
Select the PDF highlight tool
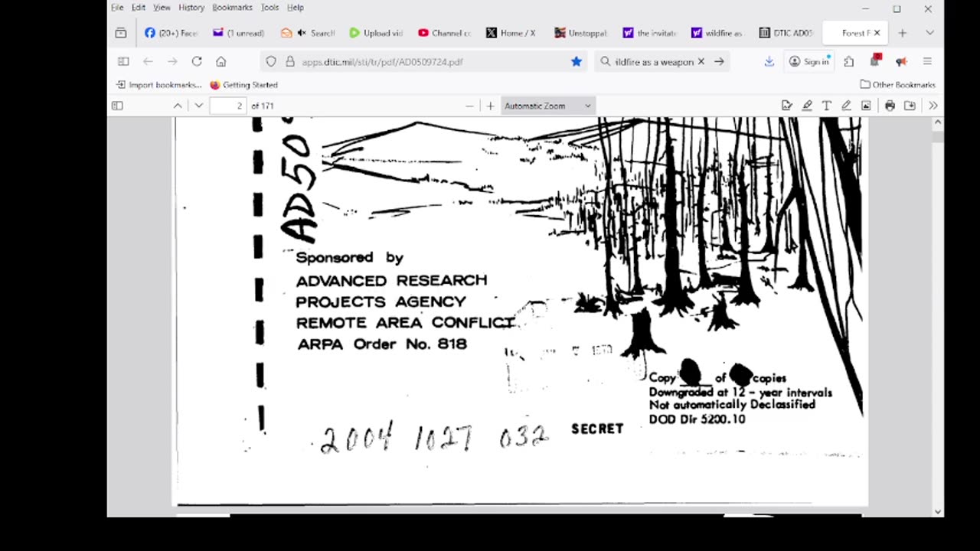807,106
